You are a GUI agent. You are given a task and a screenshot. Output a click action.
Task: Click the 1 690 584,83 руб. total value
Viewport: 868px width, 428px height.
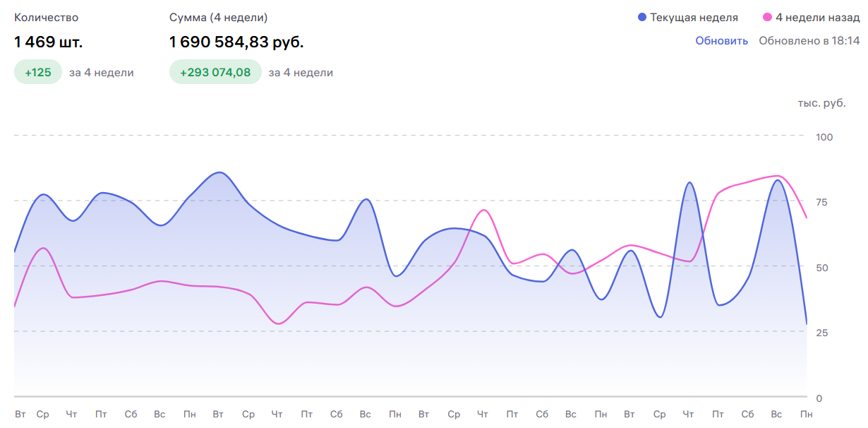pyautogui.click(x=236, y=42)
